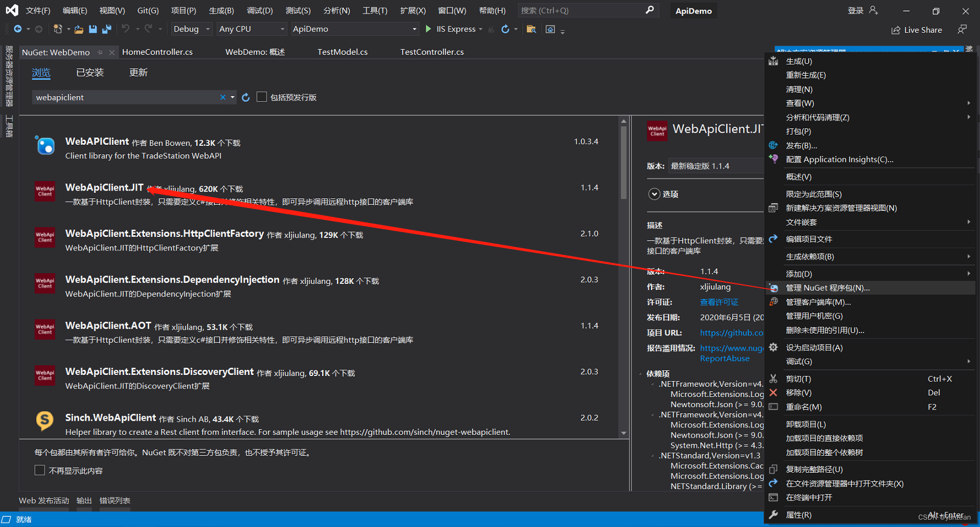Open the ApiDemo startup project dropdown
The height and width of the screenshot is (527, 980).
(x=354, y=29)
